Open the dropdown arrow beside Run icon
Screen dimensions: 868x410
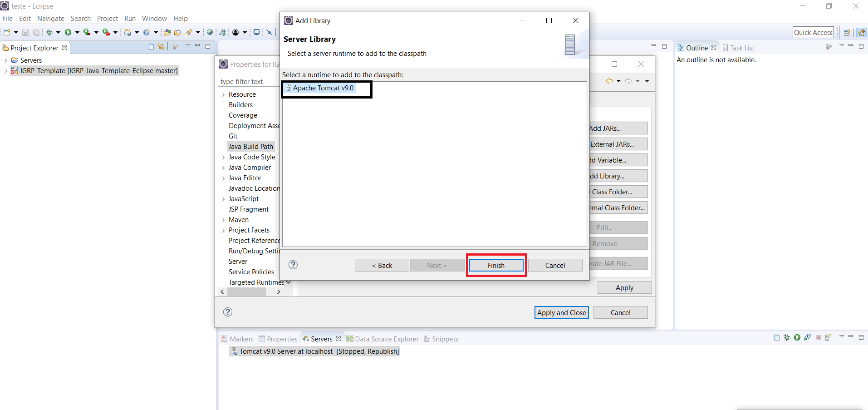coord(77,32)
